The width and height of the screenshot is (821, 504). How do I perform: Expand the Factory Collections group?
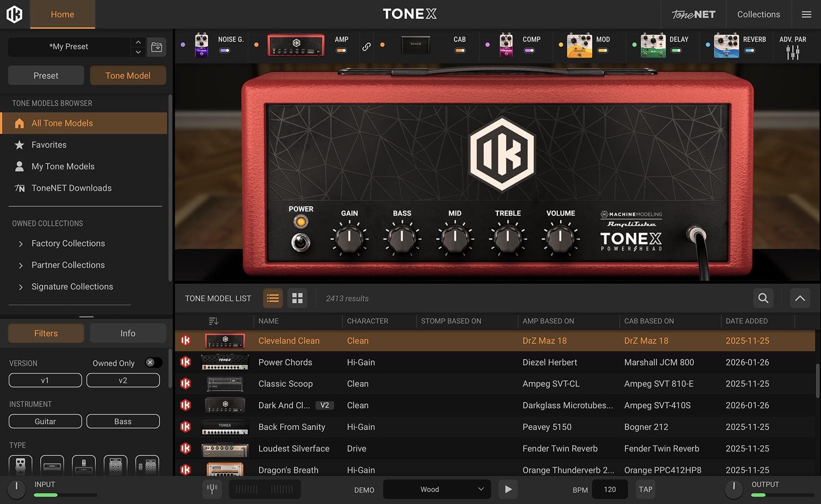coord(68,243)
